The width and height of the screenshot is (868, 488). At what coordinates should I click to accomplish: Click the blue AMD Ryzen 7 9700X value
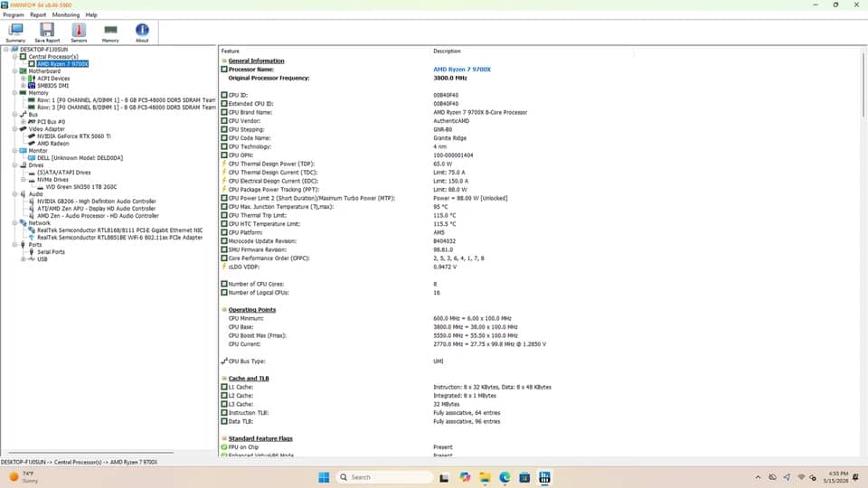click(x=462, y=70)
